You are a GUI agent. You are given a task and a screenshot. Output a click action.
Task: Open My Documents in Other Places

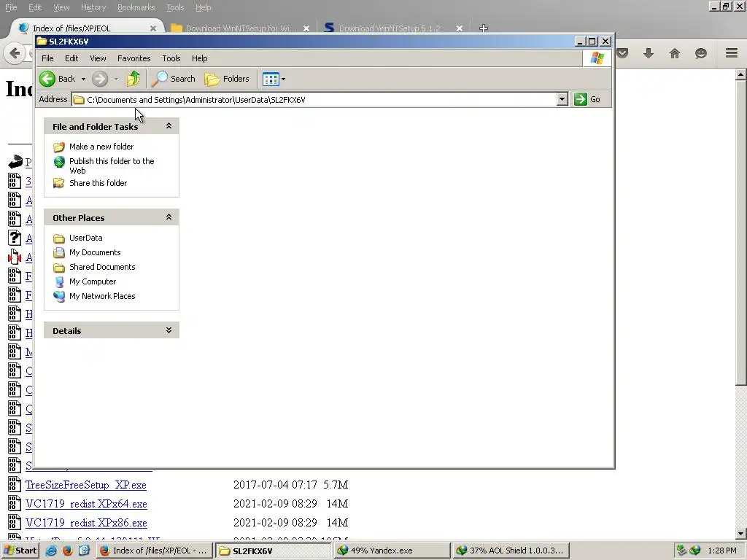click(95, 252)
